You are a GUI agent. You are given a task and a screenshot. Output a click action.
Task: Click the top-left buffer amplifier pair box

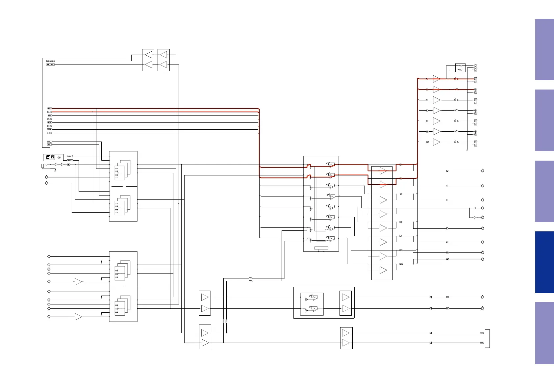tap(148, 60)
